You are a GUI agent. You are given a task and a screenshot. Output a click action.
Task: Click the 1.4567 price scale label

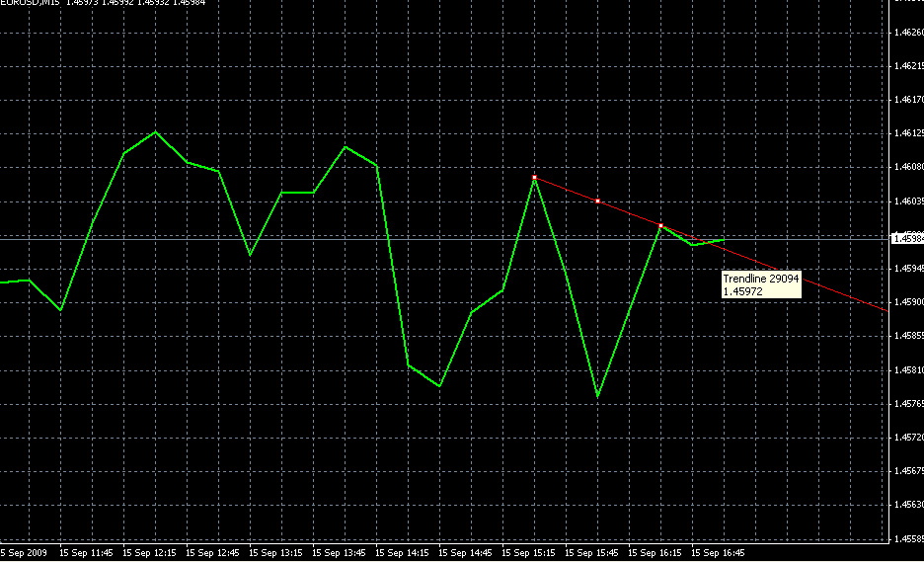pyautogui.click(x=908, y=471)
